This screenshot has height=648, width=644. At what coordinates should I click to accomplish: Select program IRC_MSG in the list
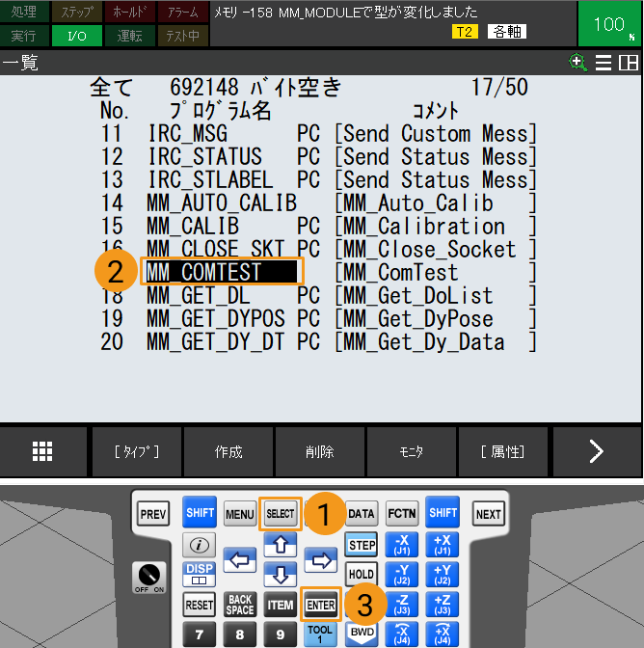tap(188, 133)
